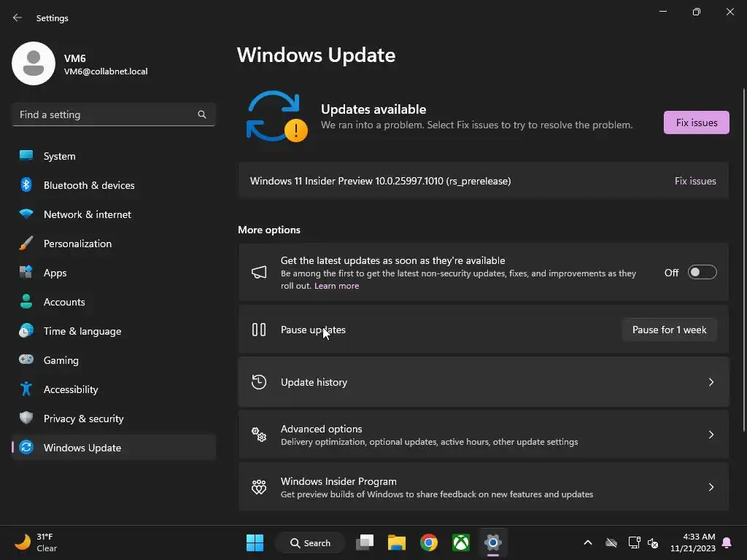Click the Windows Update sync icon in sidebar
This screenshot has width=747, height=560.
tap(26, 447)
